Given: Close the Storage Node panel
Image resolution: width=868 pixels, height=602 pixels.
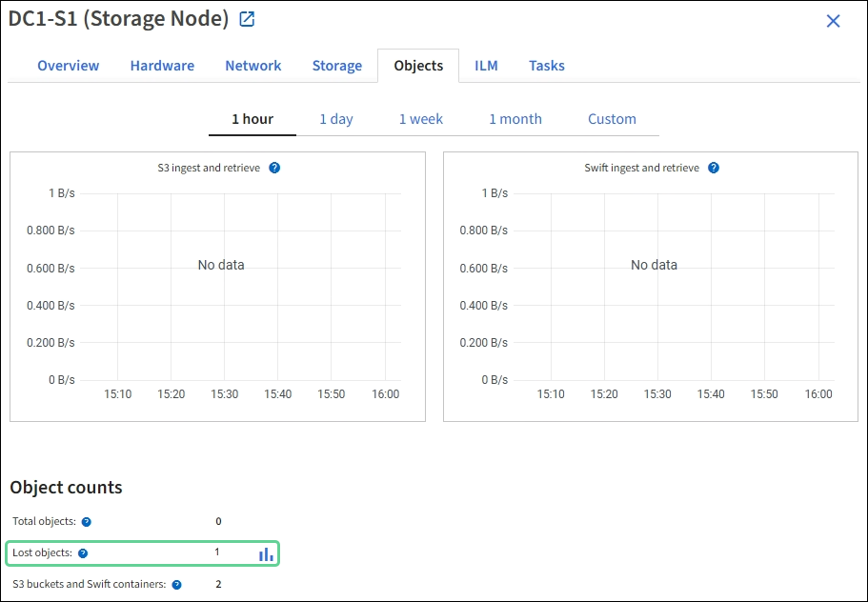Looking at the screenshot, I should [833, 21].
